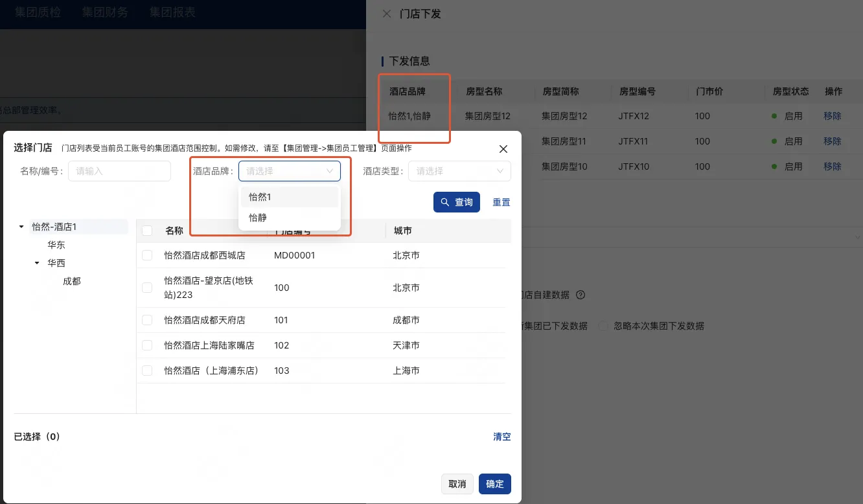This screenshot has height=504, width=863.
Task: Click the 天津市 city cell
Action: coord(406,345)
